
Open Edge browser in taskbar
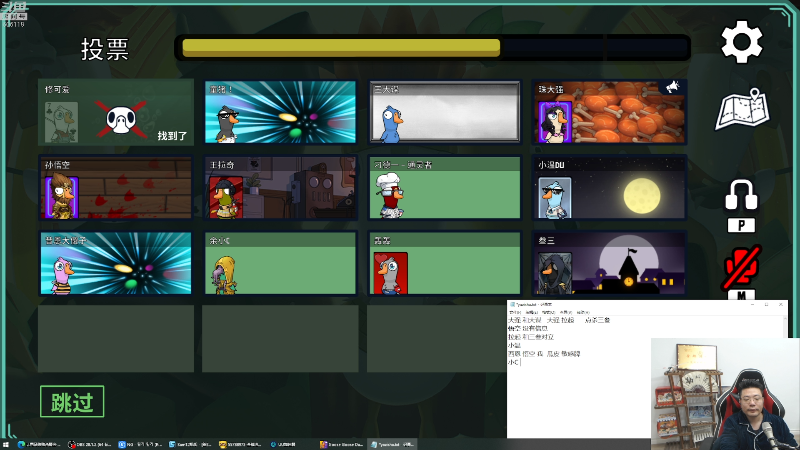[x=39, y=444]
